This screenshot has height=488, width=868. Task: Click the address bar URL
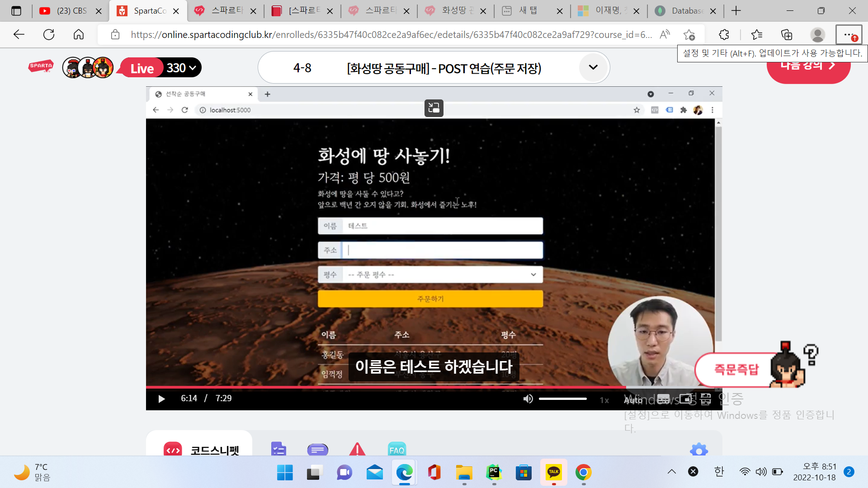[392, 35]
